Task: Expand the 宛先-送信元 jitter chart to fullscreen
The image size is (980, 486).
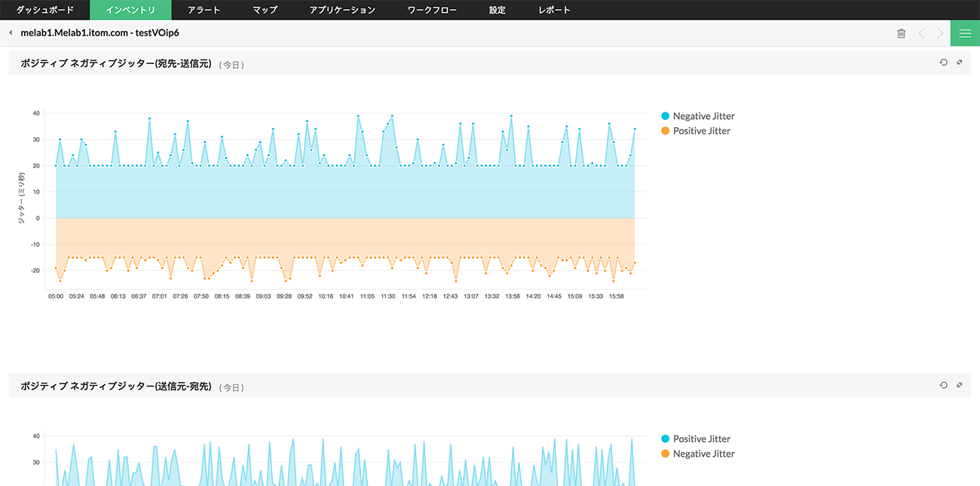Action: pyautogui.click(x=960, y=63)
